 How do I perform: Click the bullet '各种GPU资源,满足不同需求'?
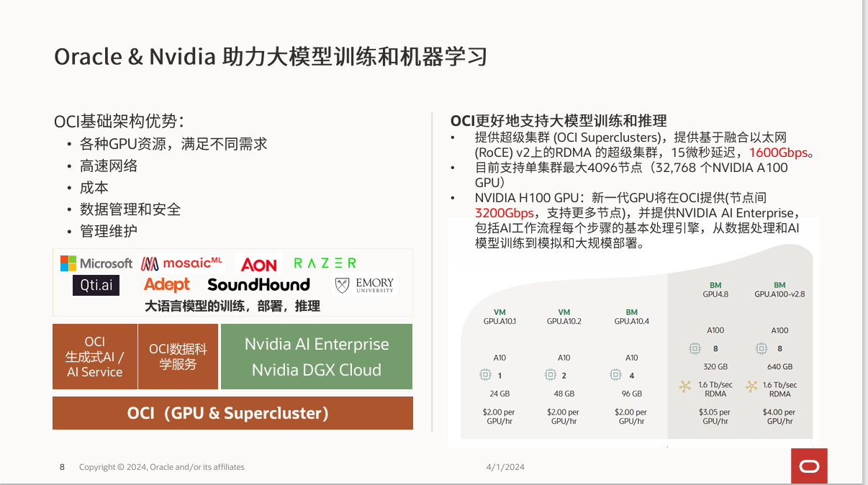(173, 144)
